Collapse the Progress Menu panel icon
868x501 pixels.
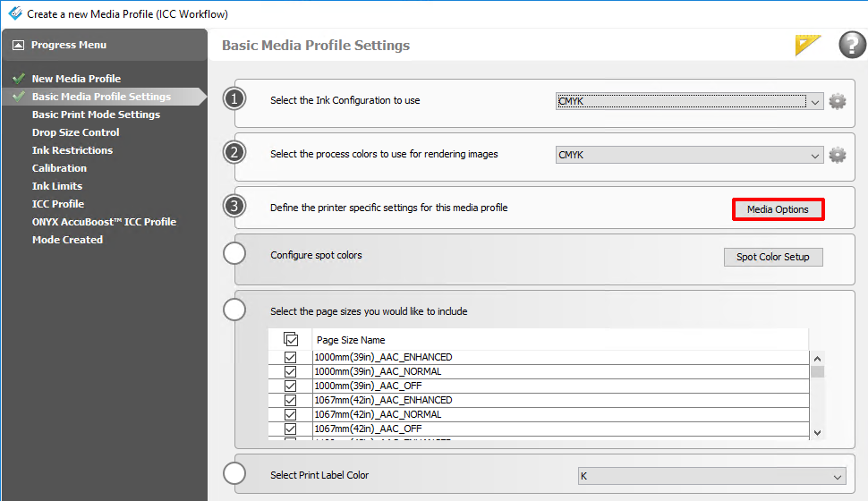18,45
